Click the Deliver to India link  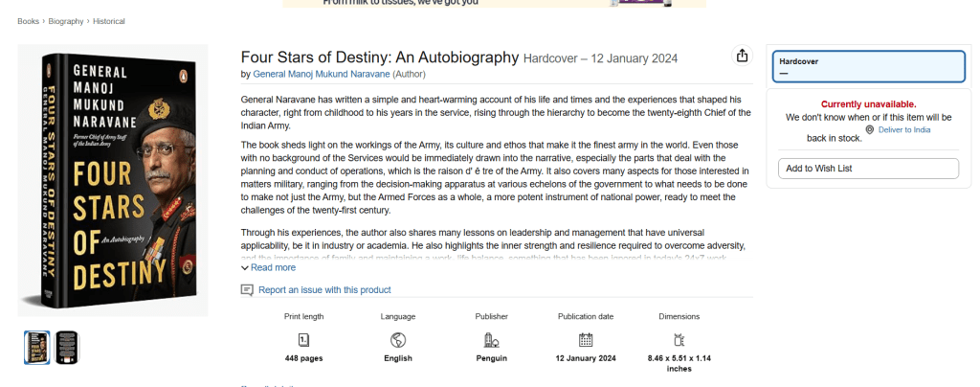[903, 129]
